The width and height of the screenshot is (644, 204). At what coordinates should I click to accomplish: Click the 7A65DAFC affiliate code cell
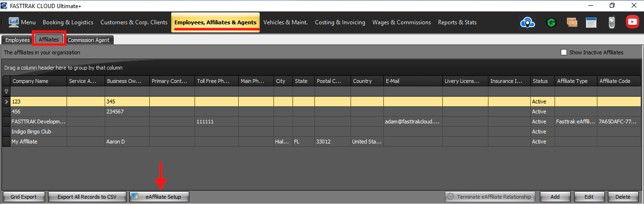[x=619, y=122]
